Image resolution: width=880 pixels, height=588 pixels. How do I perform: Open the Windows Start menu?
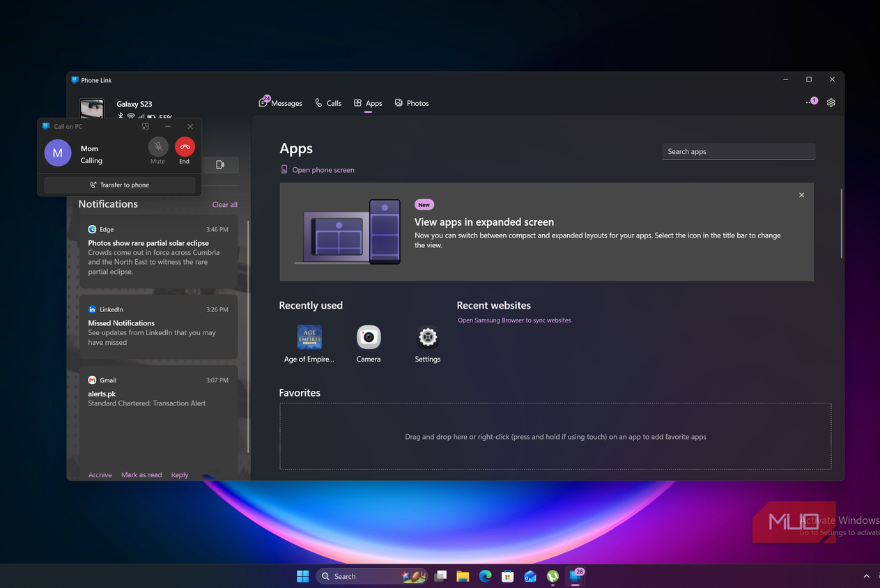point(303,576)
